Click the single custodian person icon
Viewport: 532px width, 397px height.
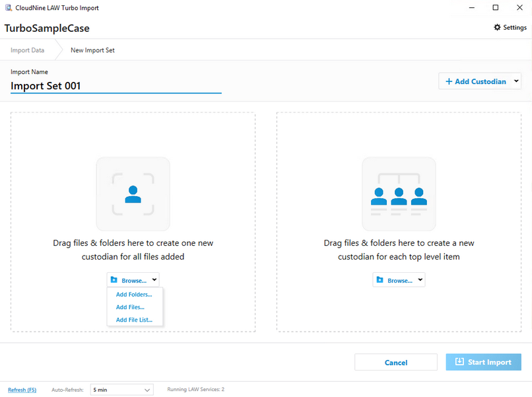tap(133, 194)
